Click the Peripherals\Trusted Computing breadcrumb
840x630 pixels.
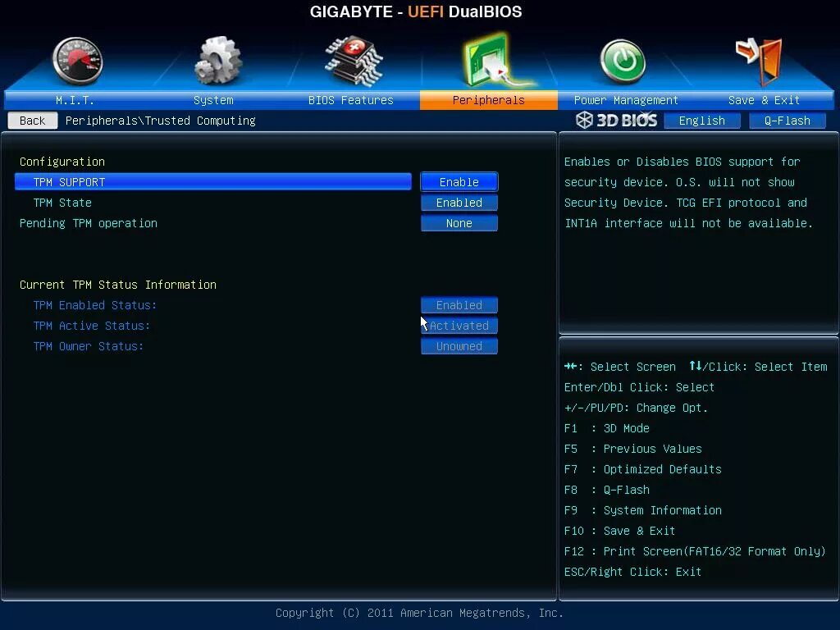160,121
